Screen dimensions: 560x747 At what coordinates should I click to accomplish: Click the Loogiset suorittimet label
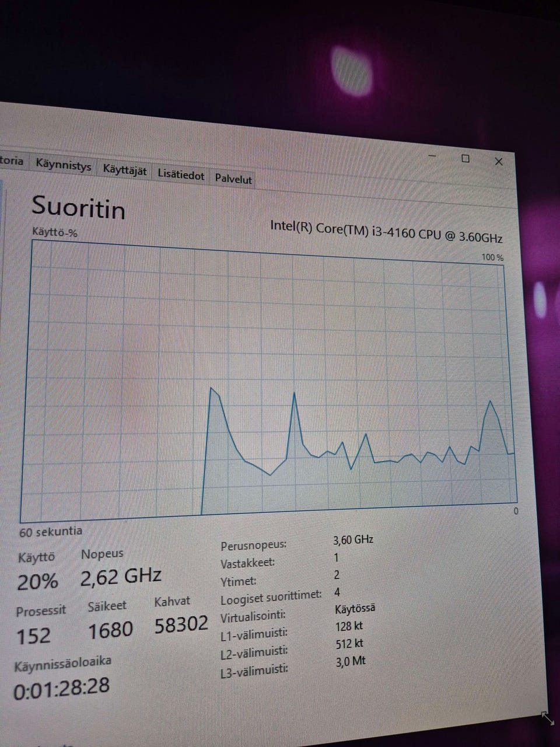pyautogui.click(x=271, y=598)
